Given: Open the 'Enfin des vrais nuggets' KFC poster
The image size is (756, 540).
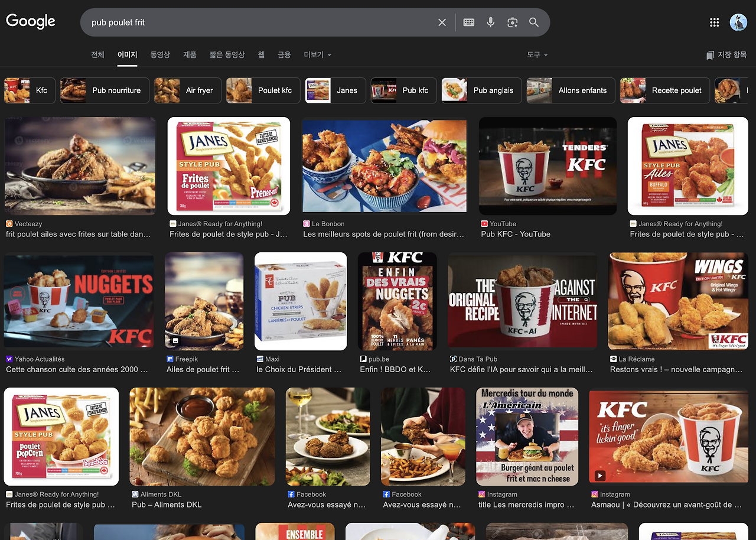Looking at the screenshot, I should pos(397,301).
